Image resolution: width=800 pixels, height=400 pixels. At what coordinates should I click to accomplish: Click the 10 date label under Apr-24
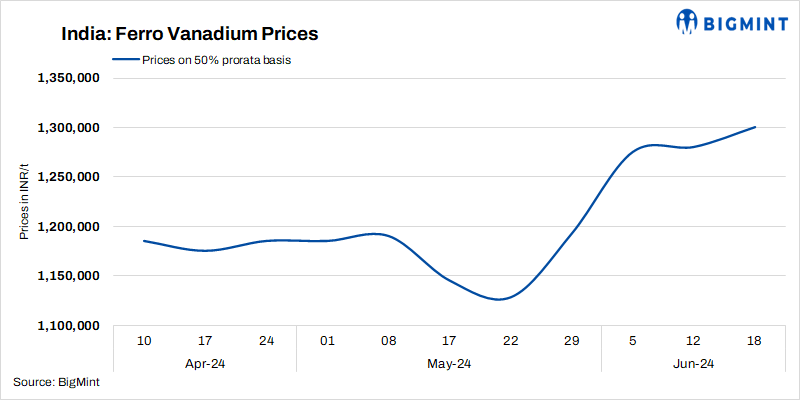click(144, 342)
